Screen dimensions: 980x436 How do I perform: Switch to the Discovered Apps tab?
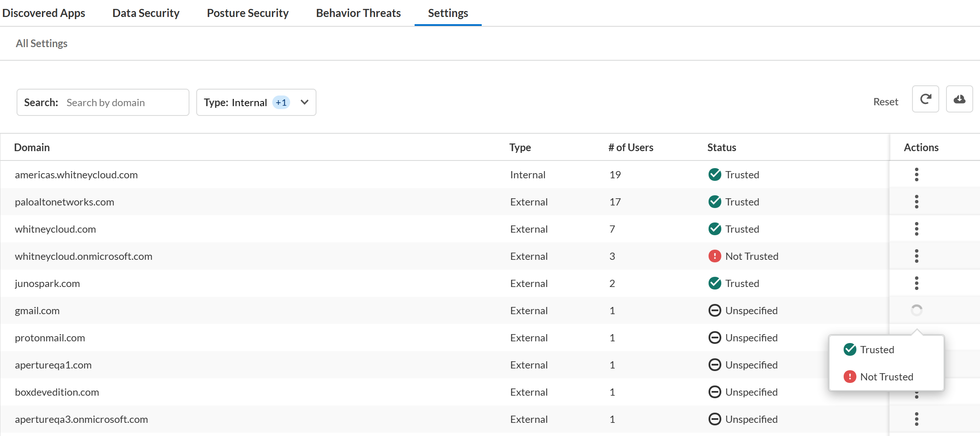(44, 13)
